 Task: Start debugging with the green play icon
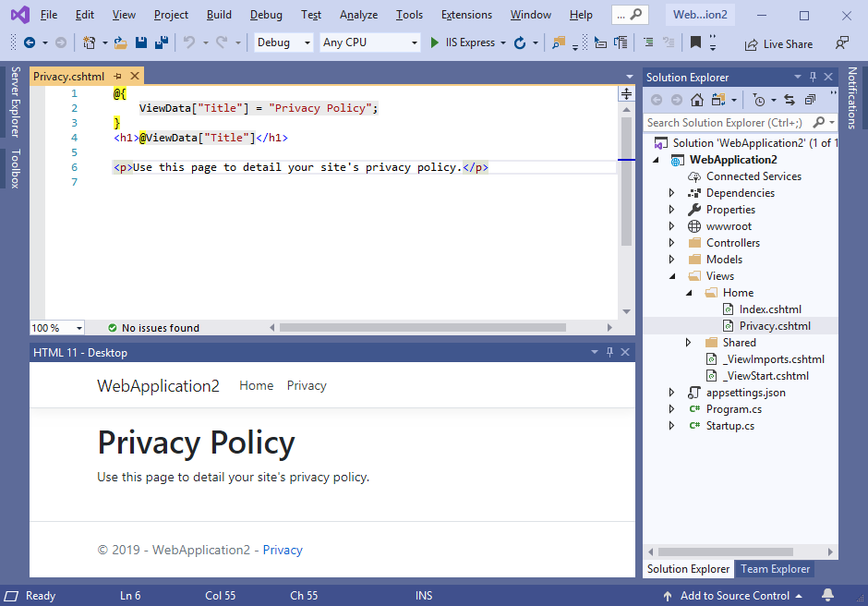click(x=434, y=42)
